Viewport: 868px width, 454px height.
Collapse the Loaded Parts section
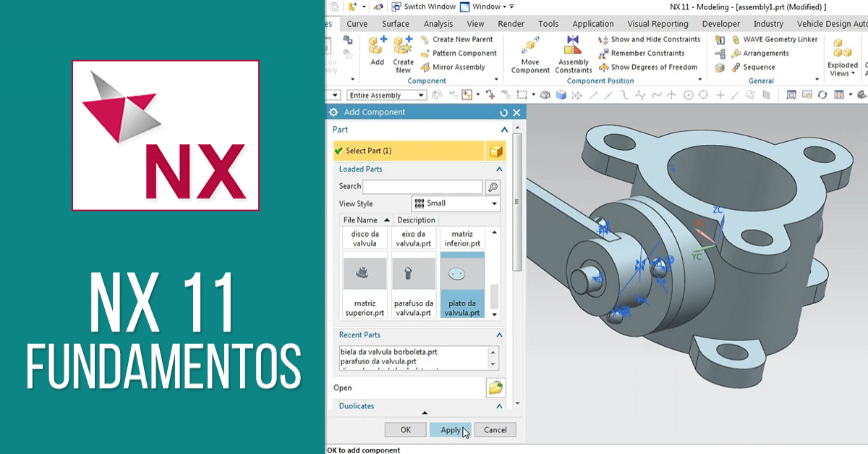pyautogui.click(x=499, y=169)
